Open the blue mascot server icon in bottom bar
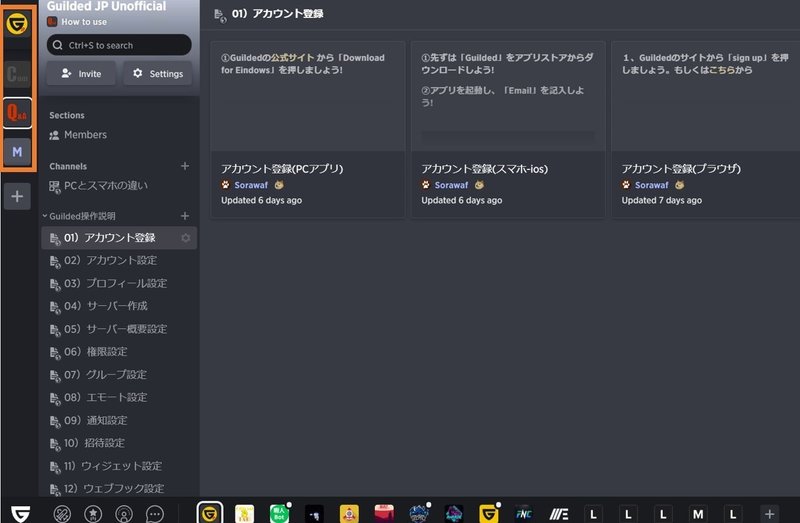The height and width of the screenshot is (523, 800). (x=419, y=513)
